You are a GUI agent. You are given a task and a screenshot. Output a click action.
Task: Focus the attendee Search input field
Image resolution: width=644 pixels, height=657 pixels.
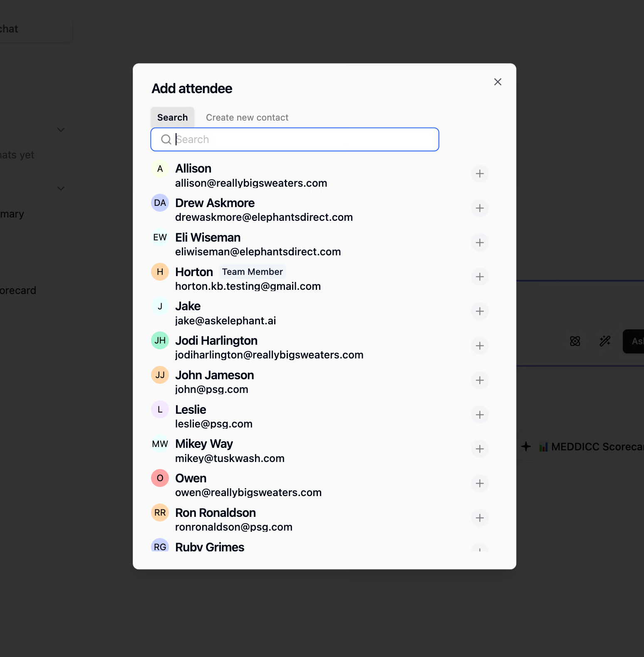click(x=295, y=139)
